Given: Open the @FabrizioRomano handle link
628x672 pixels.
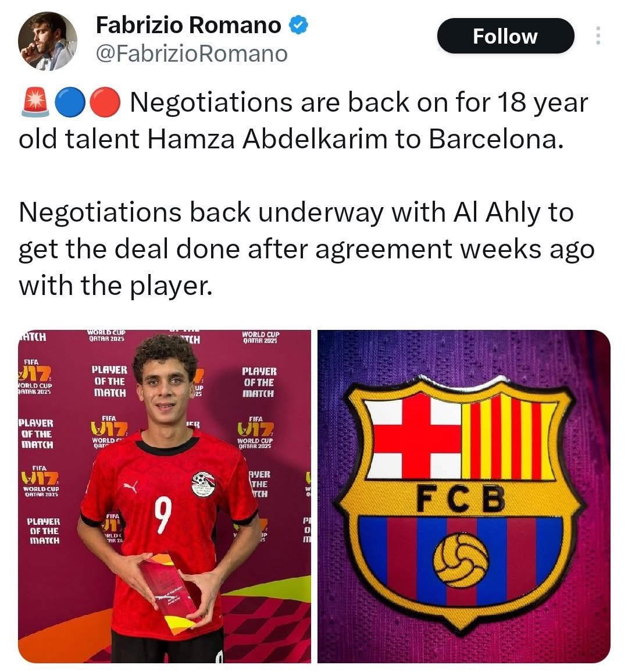Looking at the screenshot, I should coord(191,54).
